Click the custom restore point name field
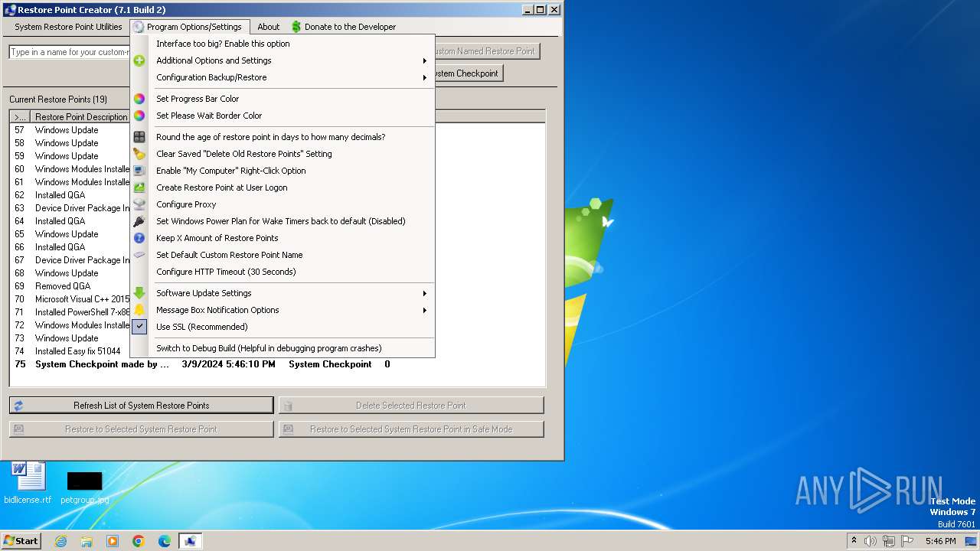The width and height of the screenshot is (980, 551). click(x=70, y=52)
